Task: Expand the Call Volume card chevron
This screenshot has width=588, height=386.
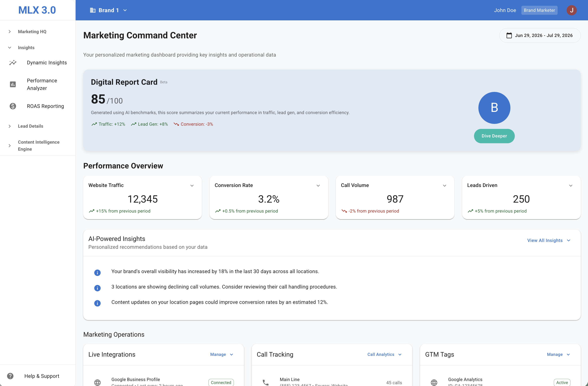Action: [x=444, y=186]
